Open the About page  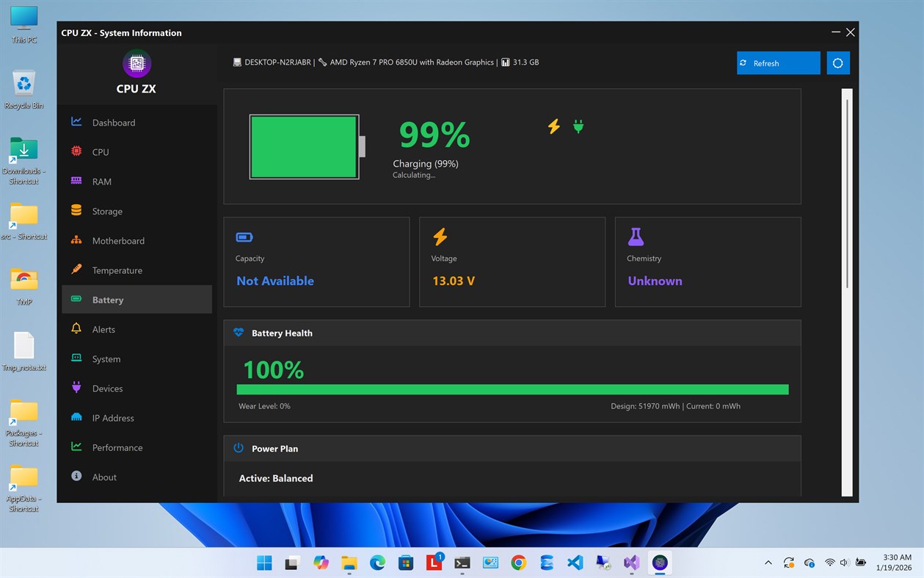[x=103, y=477]
